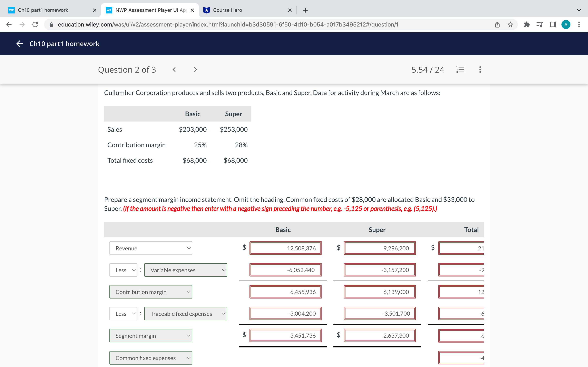Select the Basic Revenue input showing 12,508,376
This screenshot has width=588, height=367.
coord(285,248)
